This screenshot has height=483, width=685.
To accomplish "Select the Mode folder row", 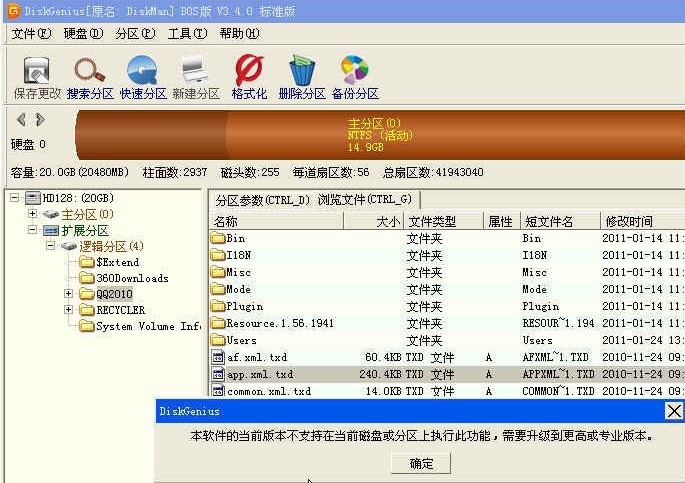I will point(447,290).
